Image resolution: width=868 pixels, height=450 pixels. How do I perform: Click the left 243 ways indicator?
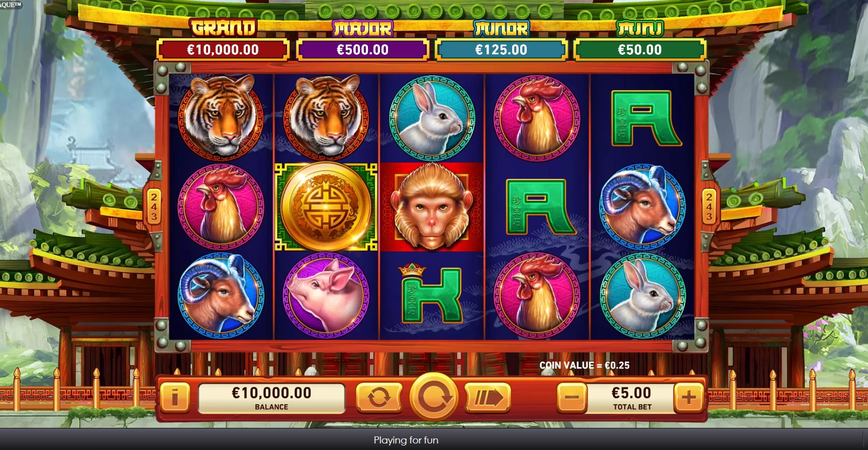(154, 207)
